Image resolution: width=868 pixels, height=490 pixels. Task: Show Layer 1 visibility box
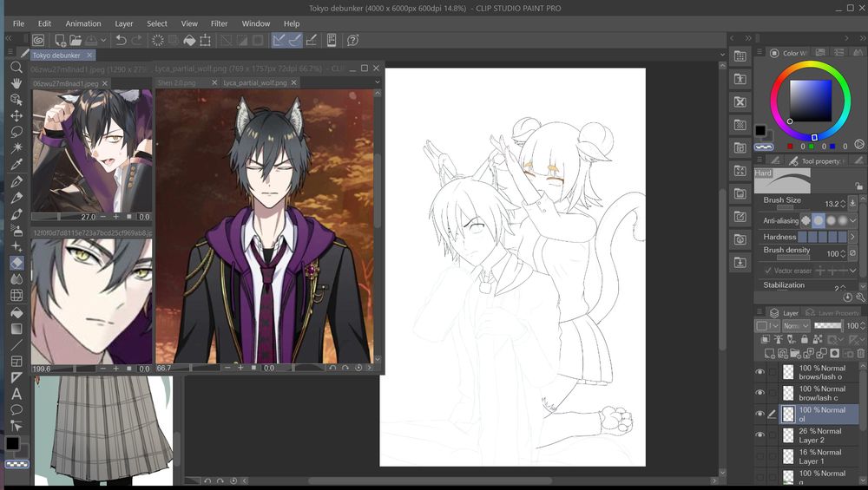[760, 456]
